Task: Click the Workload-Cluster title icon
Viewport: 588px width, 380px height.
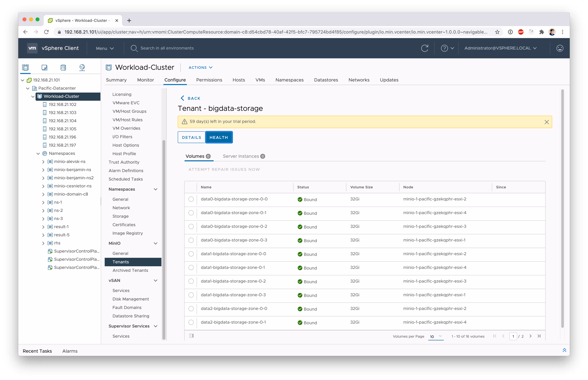Action: [x=109, y=67]
